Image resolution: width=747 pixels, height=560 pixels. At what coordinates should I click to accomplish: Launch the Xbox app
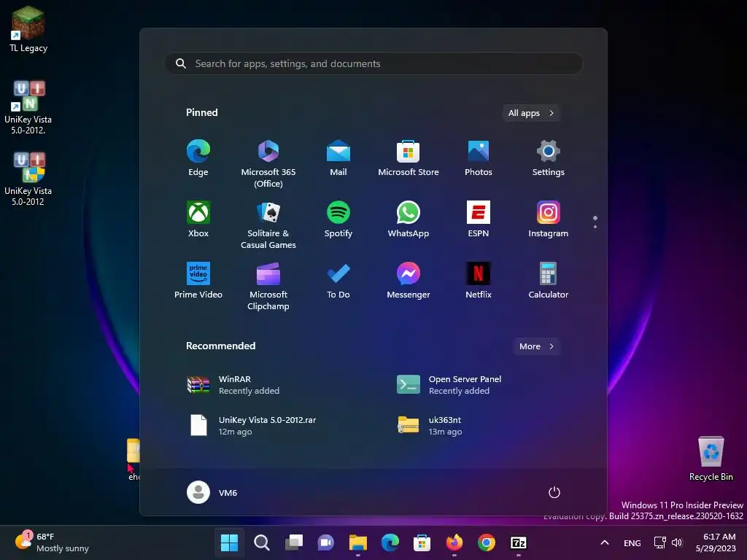pos(198,219)
